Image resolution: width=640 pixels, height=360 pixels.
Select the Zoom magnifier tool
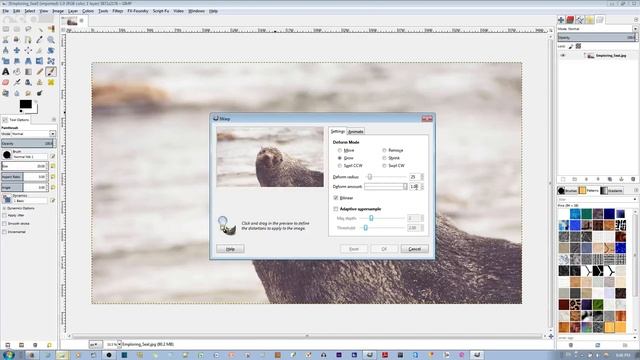[51, 40]
